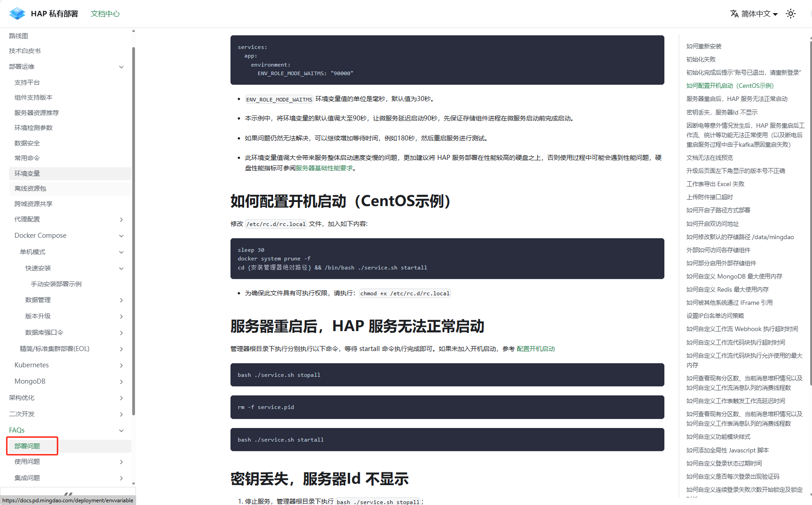Expand the 二次开发 sidebar chevron
Image resolution: width=812 pixels, height=505 pixels.
pyautogui.click(x=121, y=414)
